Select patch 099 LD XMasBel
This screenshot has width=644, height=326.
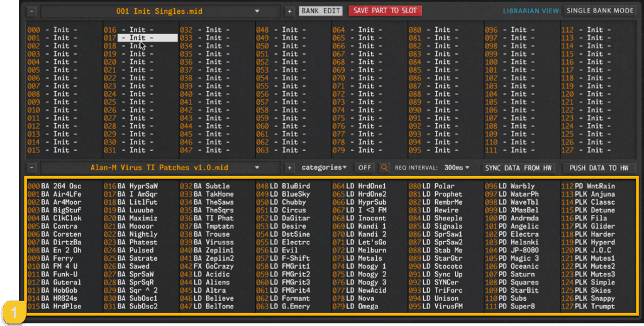point(512,210)
